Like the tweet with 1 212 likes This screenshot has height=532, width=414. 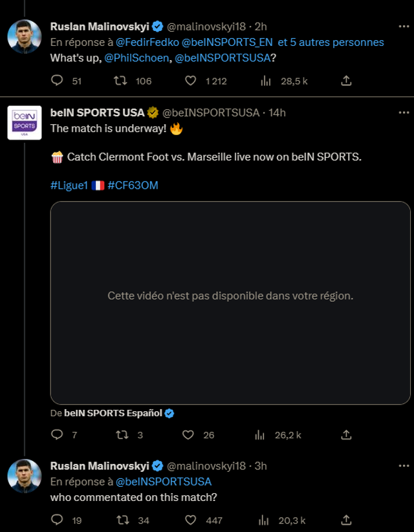(x=190, y=81)
